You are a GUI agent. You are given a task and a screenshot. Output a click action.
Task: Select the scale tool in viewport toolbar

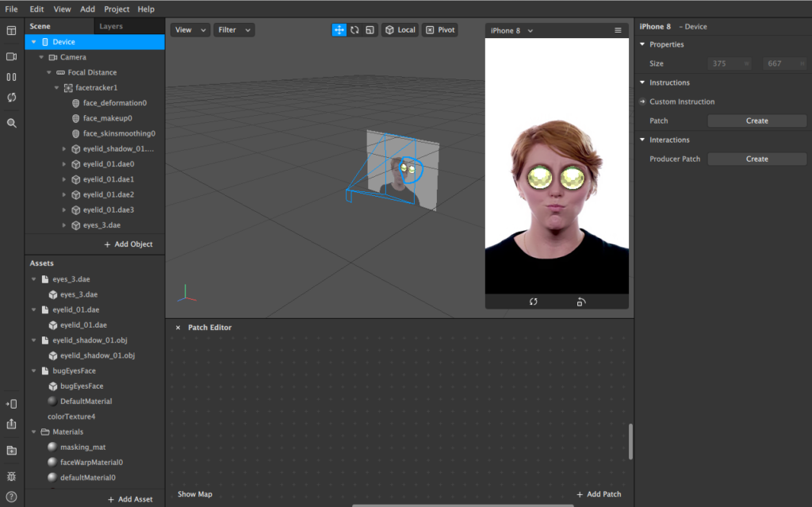click(x=370, y=30)
